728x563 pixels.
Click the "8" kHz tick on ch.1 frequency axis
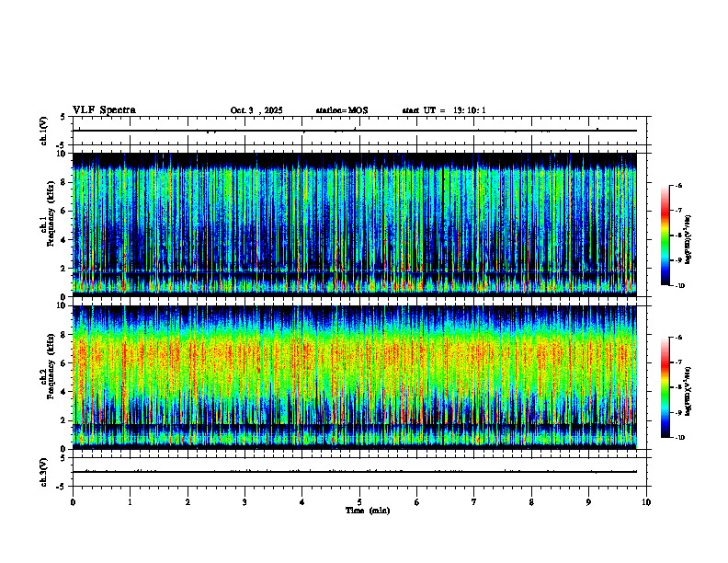click(x=64, y=182)
